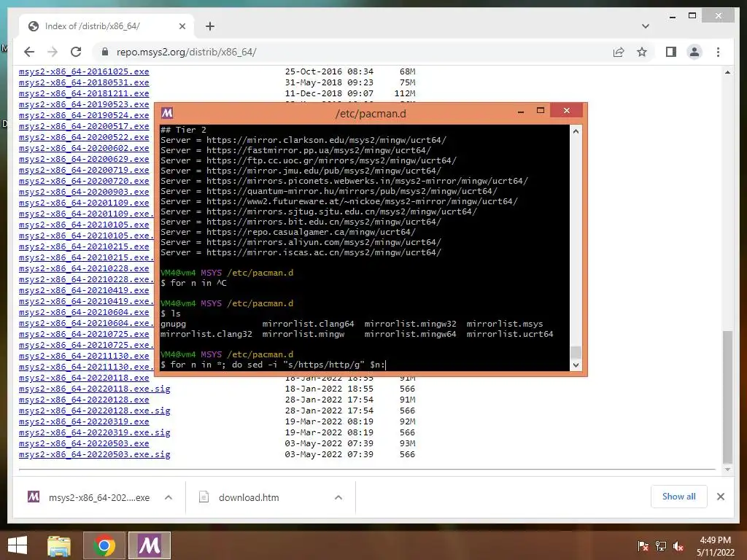Click the ## Tier 2 line in terminal

[x=183, y=130]
